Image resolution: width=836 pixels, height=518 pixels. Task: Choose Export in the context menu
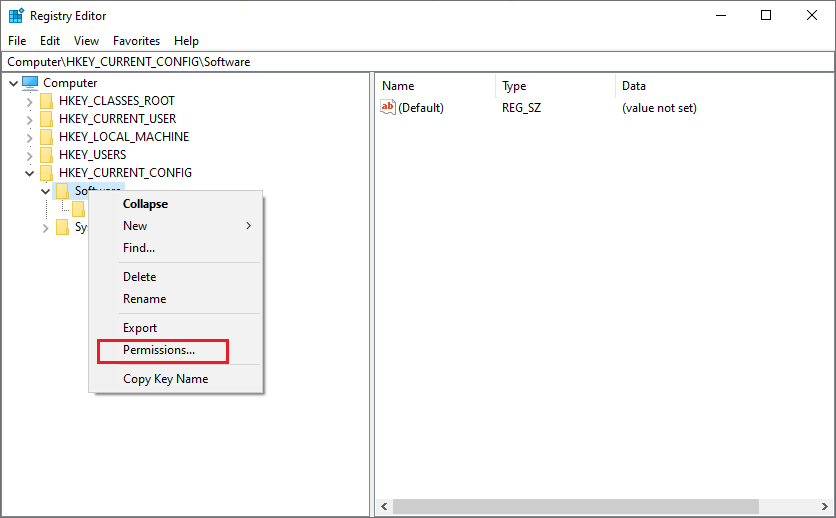click(x=140, y=328)
